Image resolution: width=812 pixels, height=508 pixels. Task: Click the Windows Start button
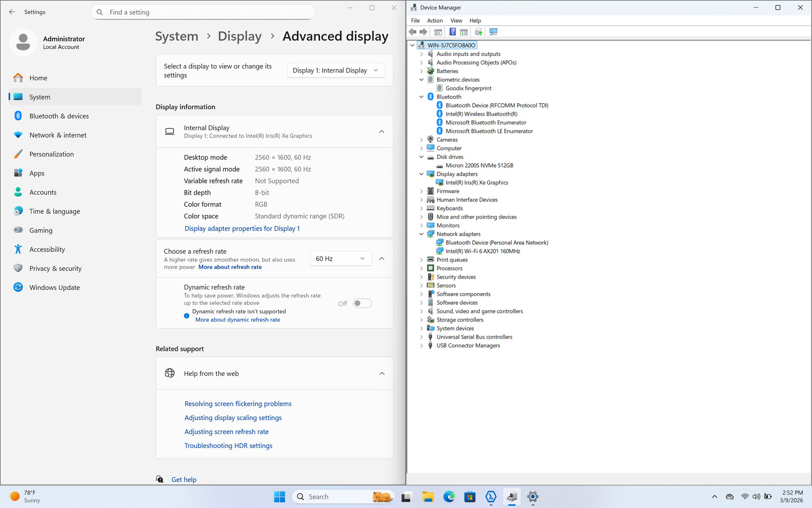pyautogui.click(x=280, y=497)
